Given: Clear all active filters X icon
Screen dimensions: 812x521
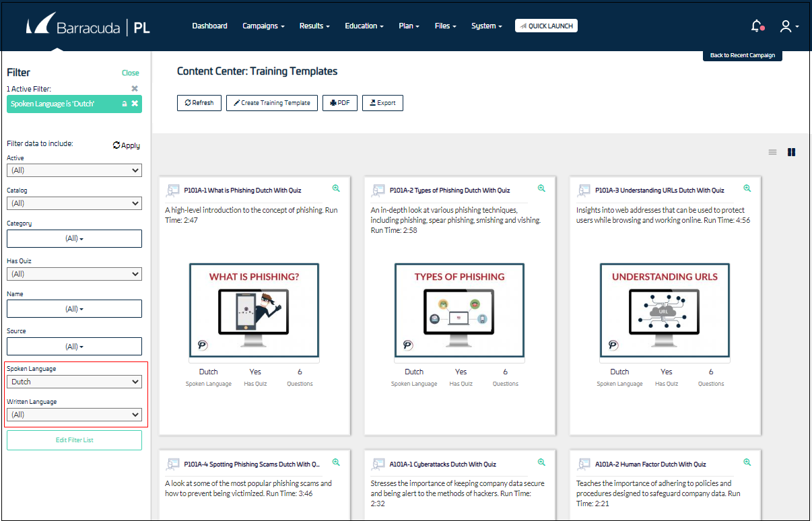Looking at the screenshot, I should [x=135, y=89].
